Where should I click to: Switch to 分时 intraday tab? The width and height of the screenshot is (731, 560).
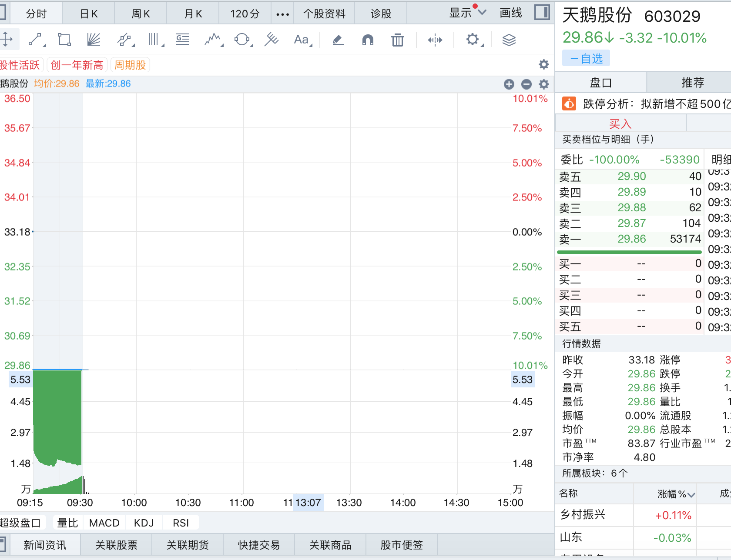[x=36, y=13]
